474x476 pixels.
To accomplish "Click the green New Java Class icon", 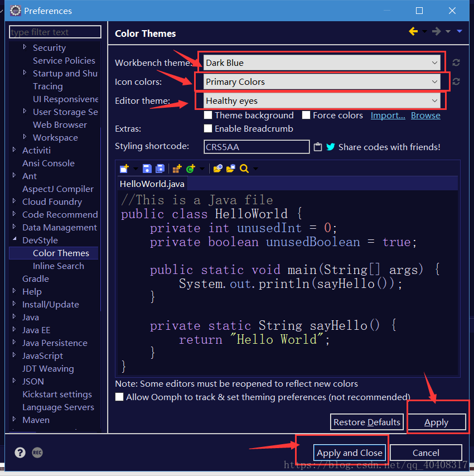I will coord(191,169).
